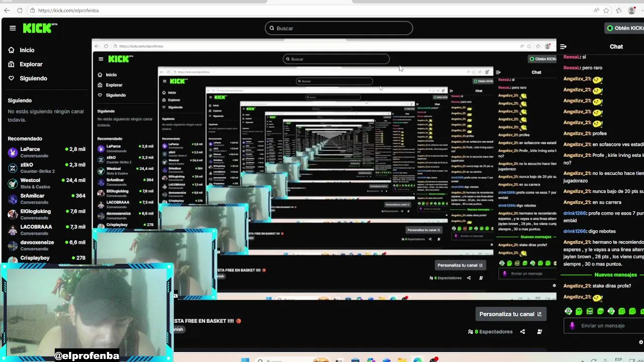The width and height of the screenshot is (644, 362).
Task: Open the ElGlogloking recommended channel
Action: pos(46,215)
